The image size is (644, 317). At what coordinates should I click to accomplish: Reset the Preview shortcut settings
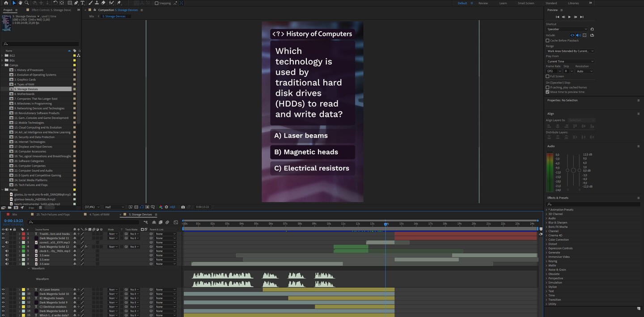(592, 29)
